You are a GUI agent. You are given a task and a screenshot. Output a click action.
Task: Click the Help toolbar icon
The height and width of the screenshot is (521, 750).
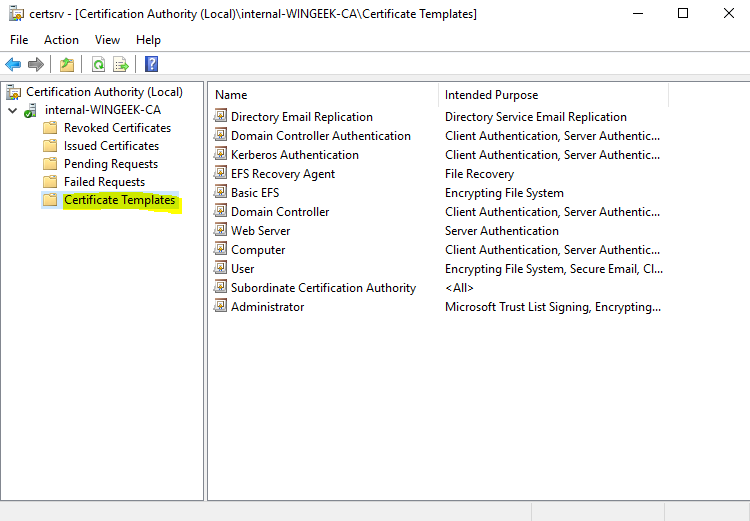(x=151, y=64)
